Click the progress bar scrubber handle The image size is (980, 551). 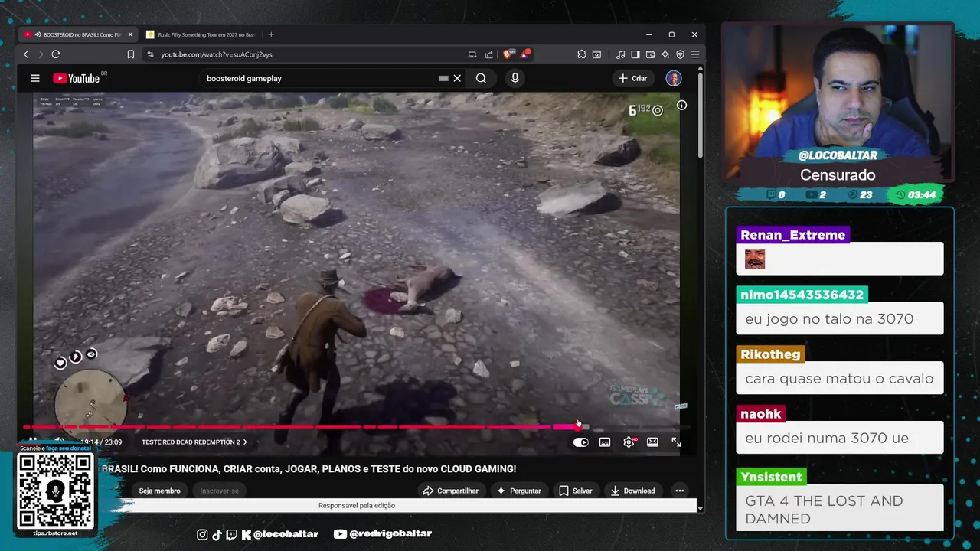tap(577, 427)
